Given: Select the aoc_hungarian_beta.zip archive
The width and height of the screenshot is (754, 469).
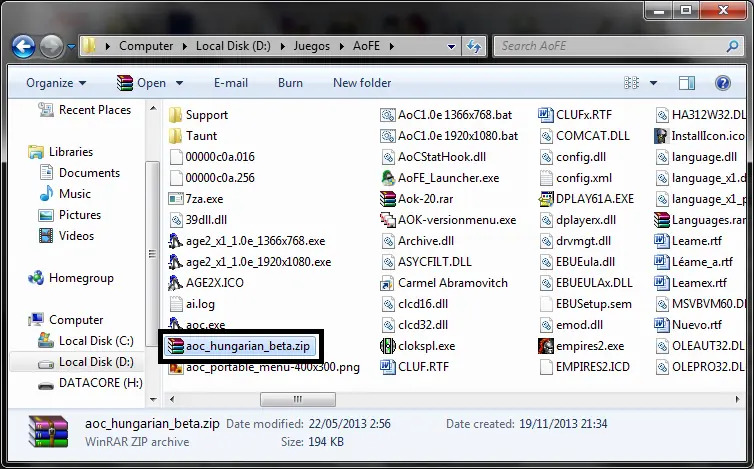Looking at the screenshot, I should coord(240,346).
